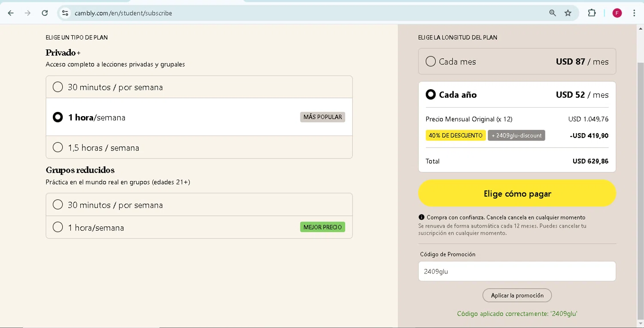Go back with browser back arrow

(11, 13)
